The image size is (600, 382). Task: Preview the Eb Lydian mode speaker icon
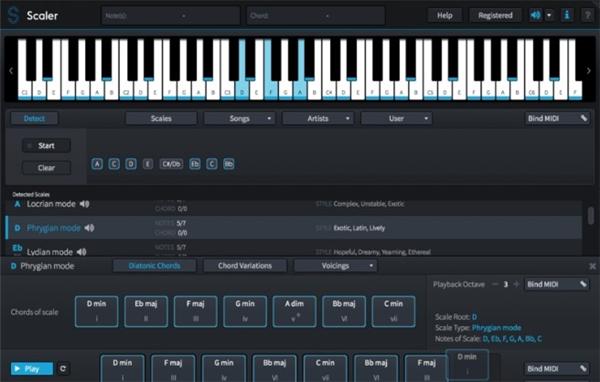click(82, 252)
